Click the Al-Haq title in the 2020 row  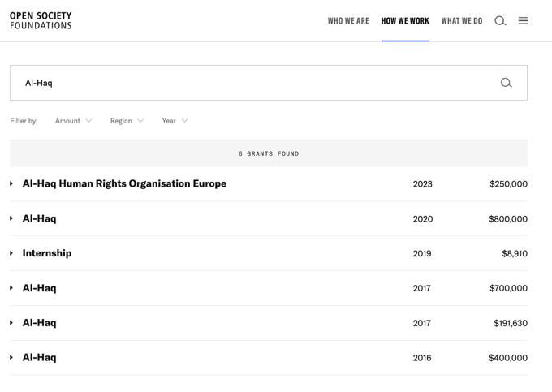39,218
